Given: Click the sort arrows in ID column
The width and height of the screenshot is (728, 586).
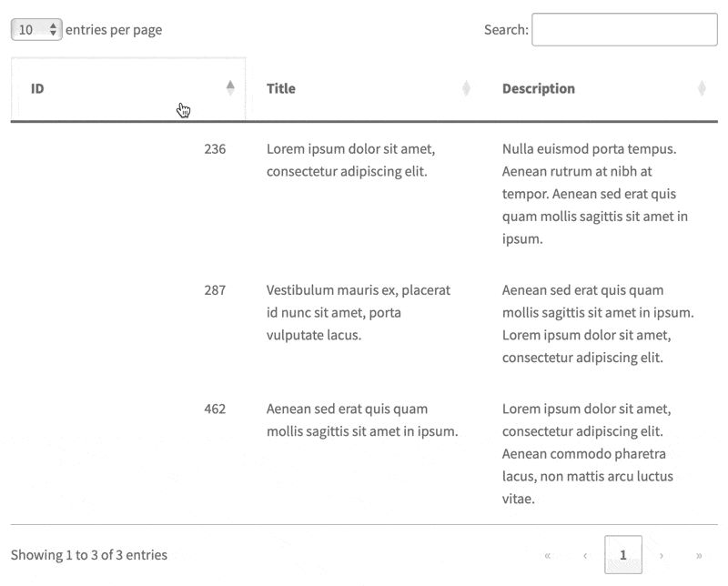Looking at the screenshot, I should coord(230,88).
